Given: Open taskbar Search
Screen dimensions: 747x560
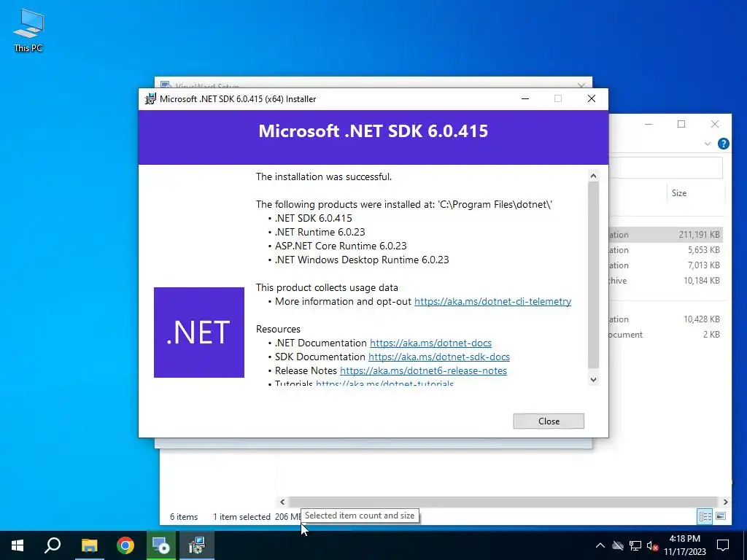Looking at the screenshot, I should tap(53, 545).
